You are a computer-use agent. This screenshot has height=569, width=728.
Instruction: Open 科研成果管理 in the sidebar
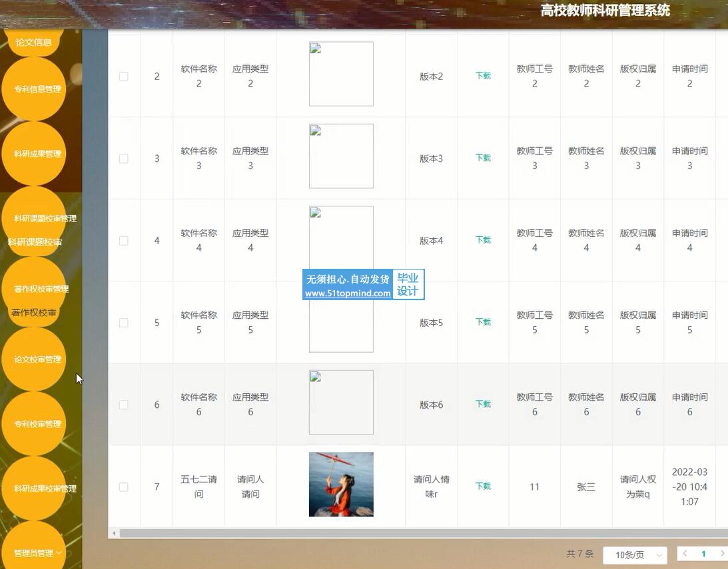(33, 154)
